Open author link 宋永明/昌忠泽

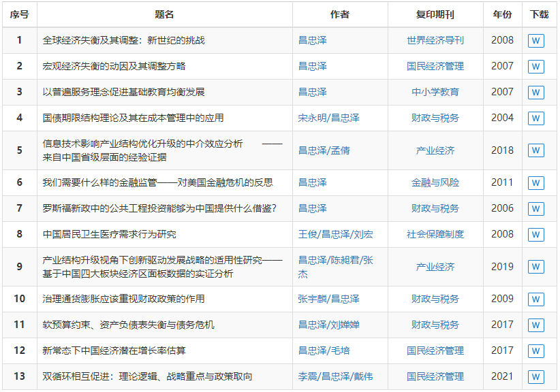328,118
